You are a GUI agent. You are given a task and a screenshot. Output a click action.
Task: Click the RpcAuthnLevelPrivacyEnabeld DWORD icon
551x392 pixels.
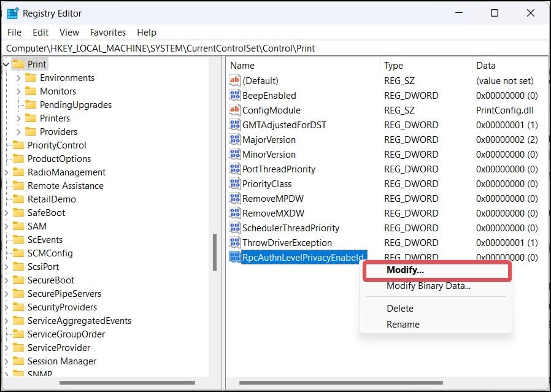click(234, 257)
